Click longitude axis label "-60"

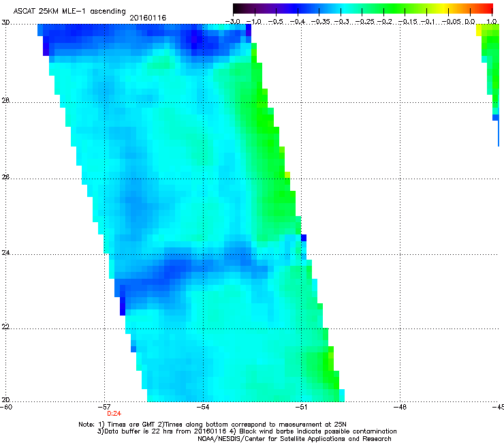point(6,408)
